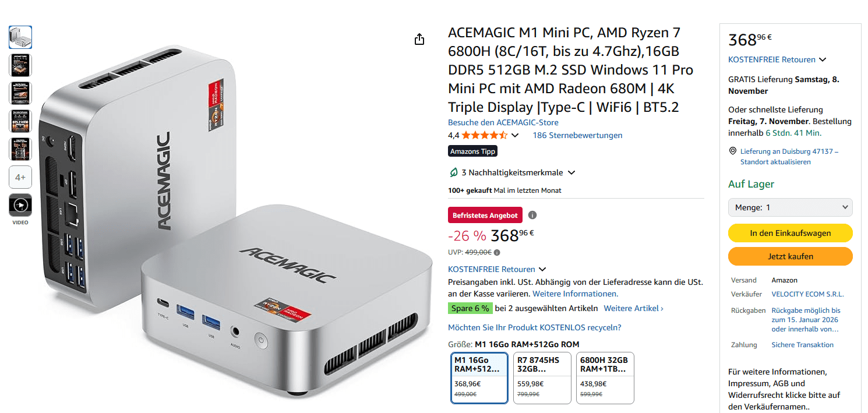Expand the 3 Nachhaltigkeitsmerkmale chevron

tap(571, 172)
